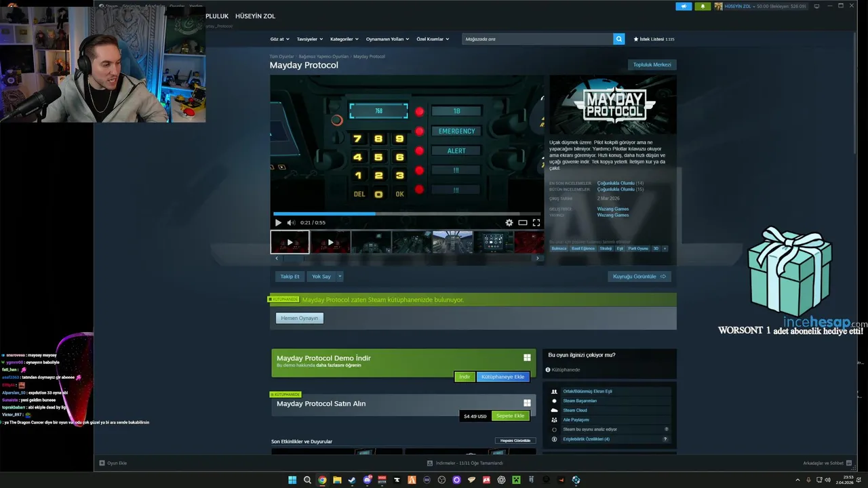Expand the Tavsiyeler dropdown menu
Screen dimensions: 868x488
pos(309,39)
